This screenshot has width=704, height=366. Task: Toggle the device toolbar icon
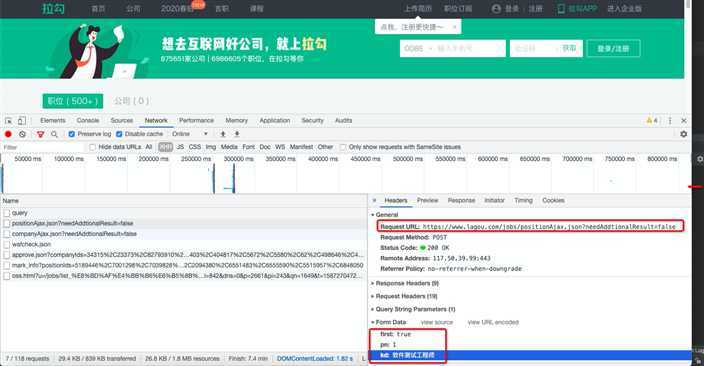(22, 121)
